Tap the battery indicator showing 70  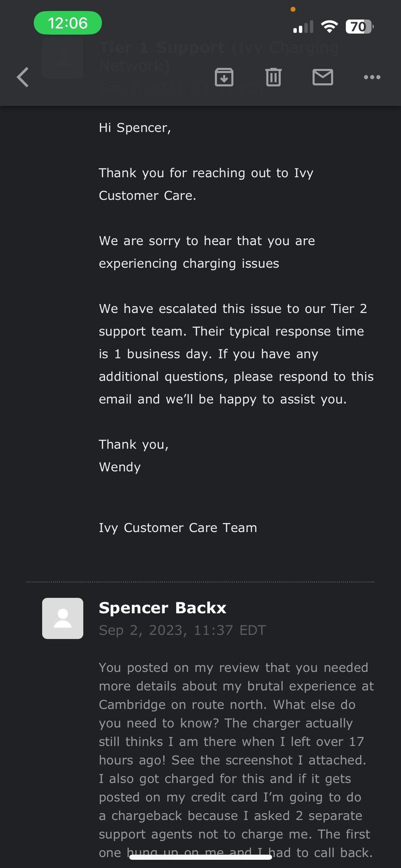point(359,27)
